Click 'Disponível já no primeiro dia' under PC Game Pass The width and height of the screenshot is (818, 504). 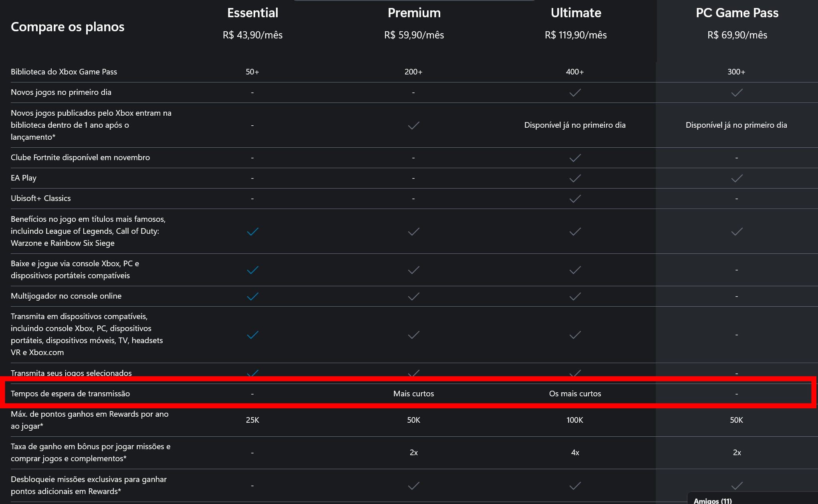pyautogui.click(x=736, y=125)
